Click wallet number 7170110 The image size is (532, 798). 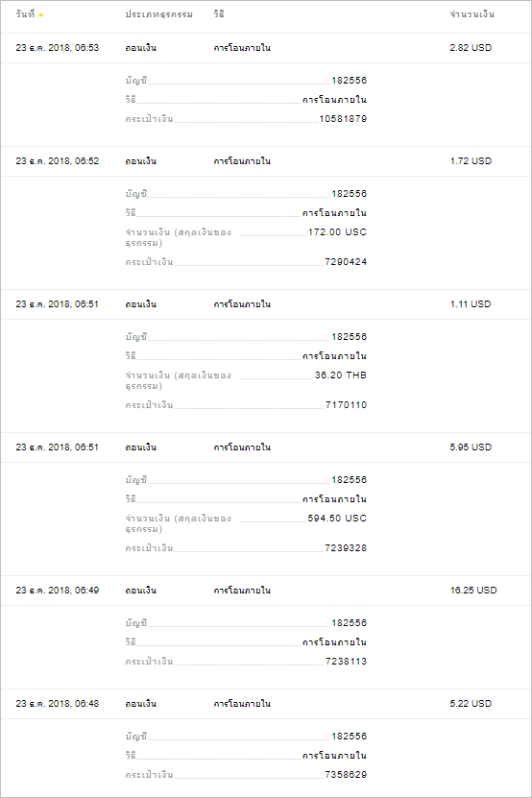tap(346, 404)
